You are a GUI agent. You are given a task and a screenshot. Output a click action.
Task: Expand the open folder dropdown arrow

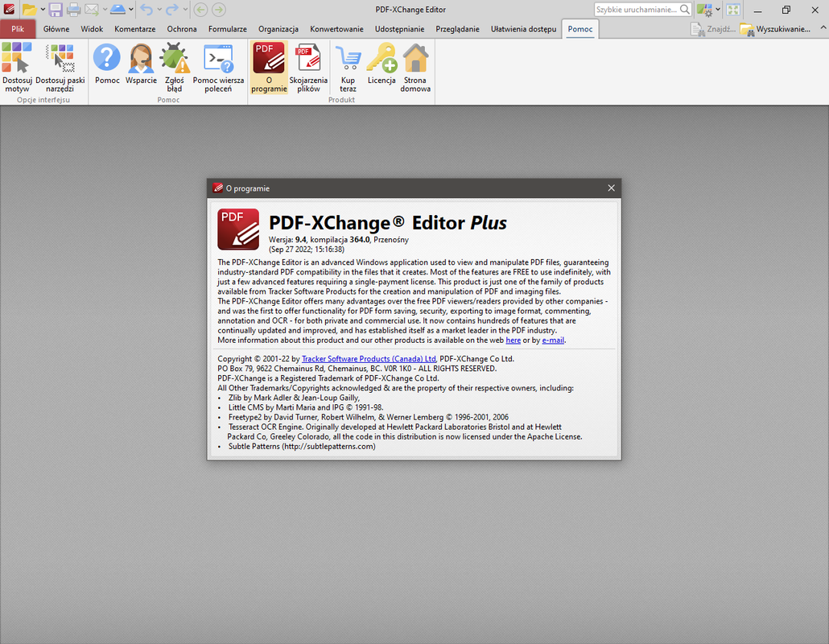43,10
